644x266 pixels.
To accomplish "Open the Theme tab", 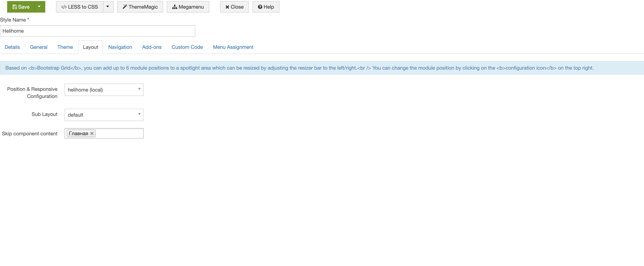I will click(x=65, y=47).
